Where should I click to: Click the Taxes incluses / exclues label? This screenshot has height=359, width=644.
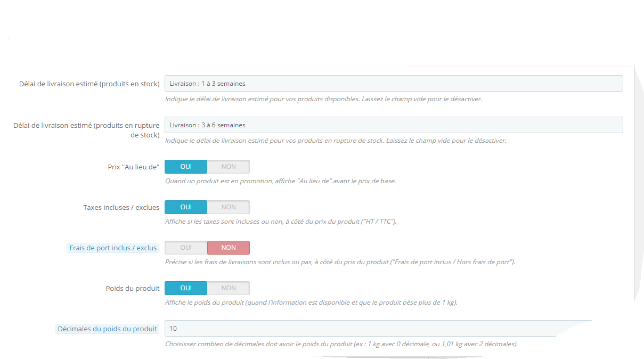tap(121, 208)
